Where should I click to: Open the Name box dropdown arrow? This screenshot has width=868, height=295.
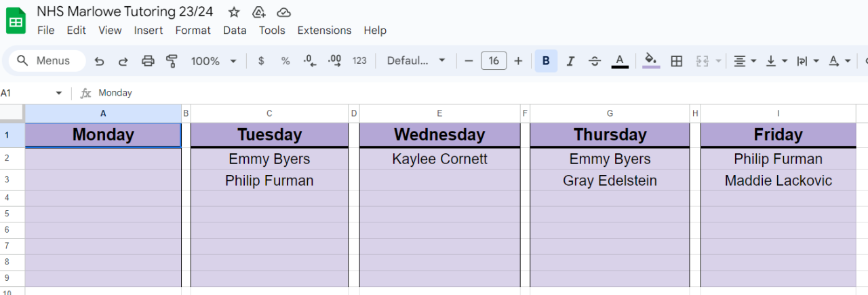click(x=59, y=93)
